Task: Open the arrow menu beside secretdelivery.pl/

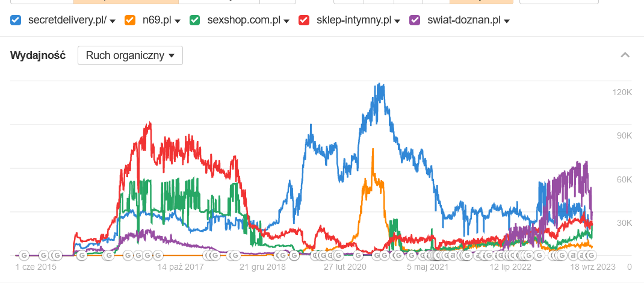Action: [113, 21]
